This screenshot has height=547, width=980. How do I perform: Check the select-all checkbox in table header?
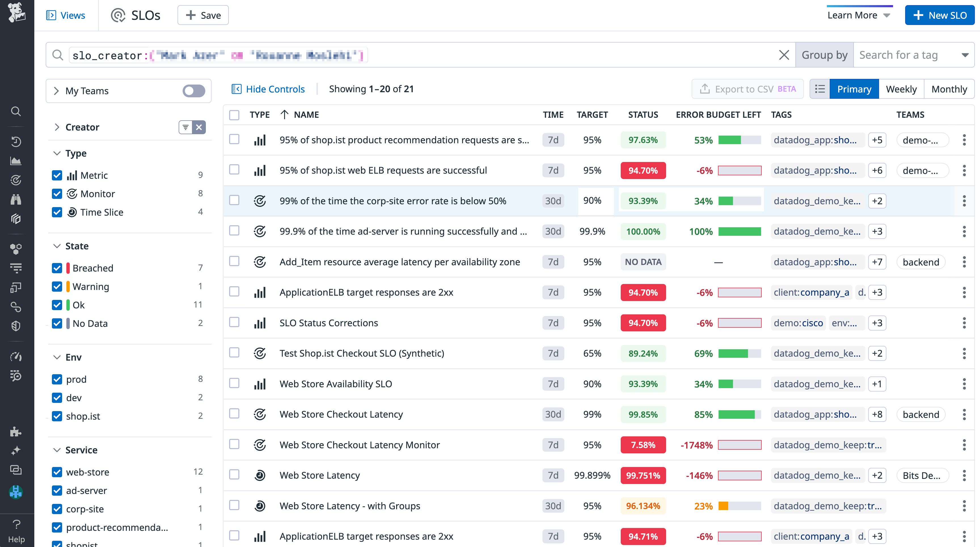(234, 115)
